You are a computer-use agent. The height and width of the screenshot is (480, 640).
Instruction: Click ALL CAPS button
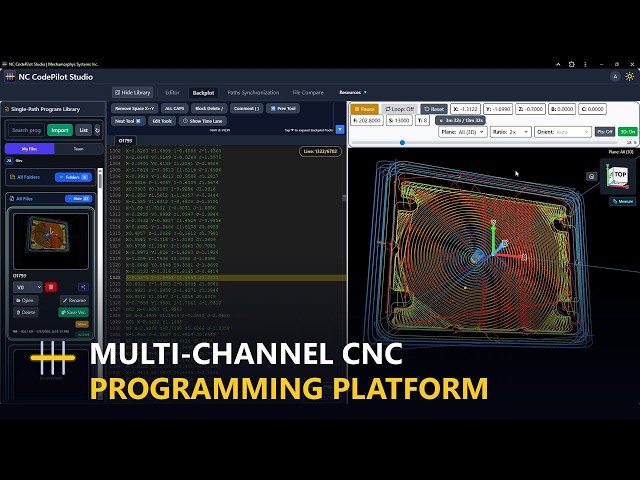[174, 109]
